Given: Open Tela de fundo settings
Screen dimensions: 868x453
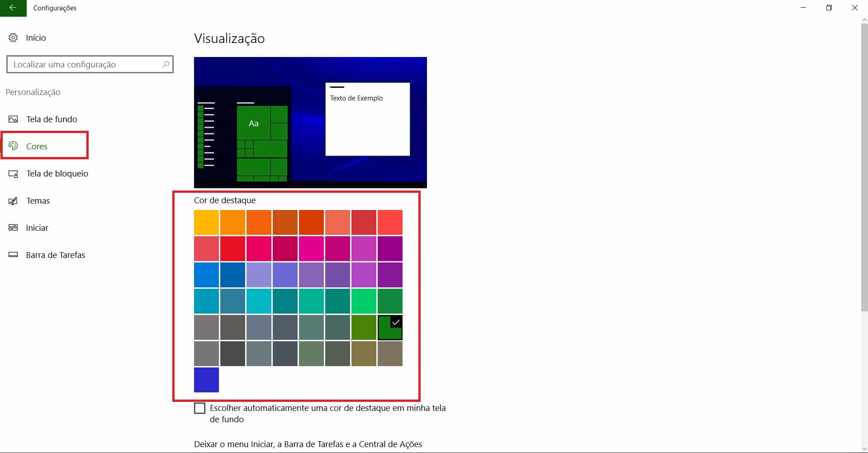Looking at the screenshot, I should [x=52, y=119].
